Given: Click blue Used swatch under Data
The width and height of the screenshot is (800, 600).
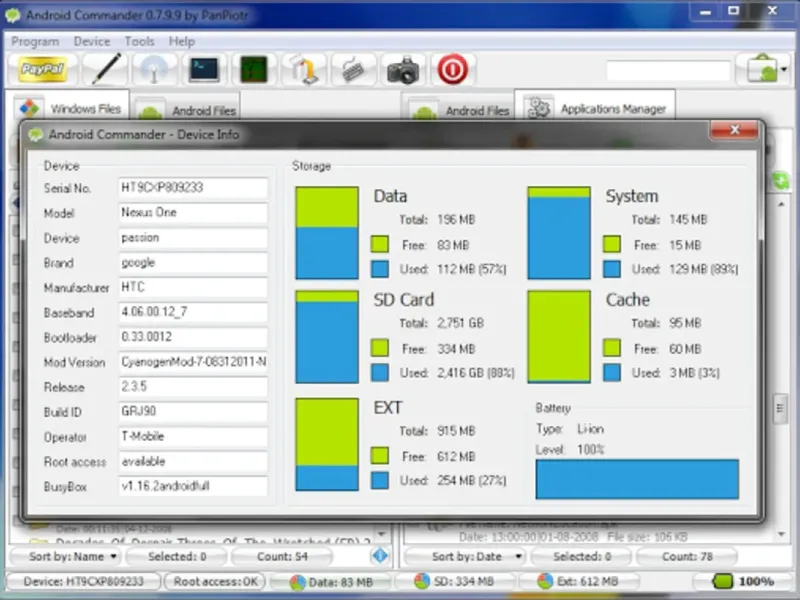Looking at the screenshot, I should click(x=380, y=269).
